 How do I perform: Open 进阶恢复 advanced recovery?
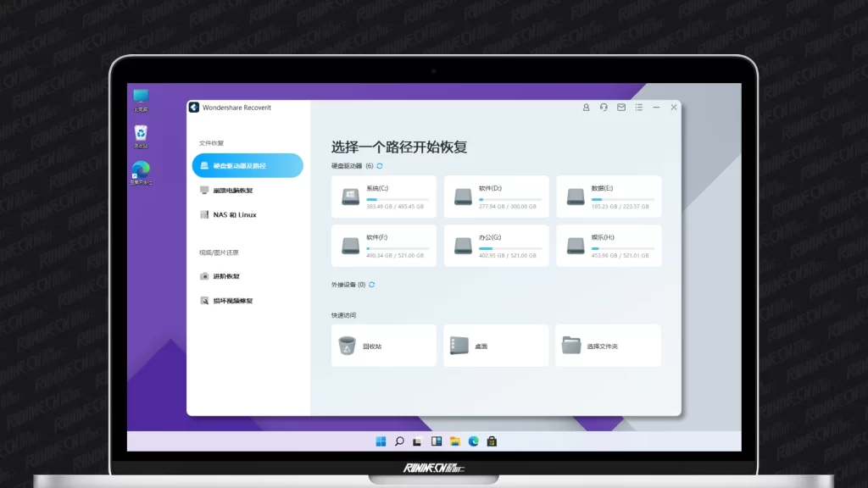tap(225, 276)
